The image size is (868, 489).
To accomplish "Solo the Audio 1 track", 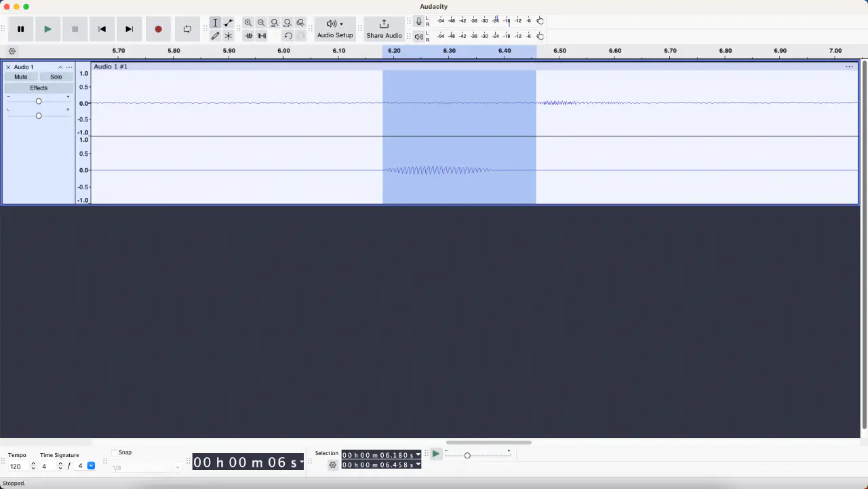I will pyautogui.click(x=56, y=77).
